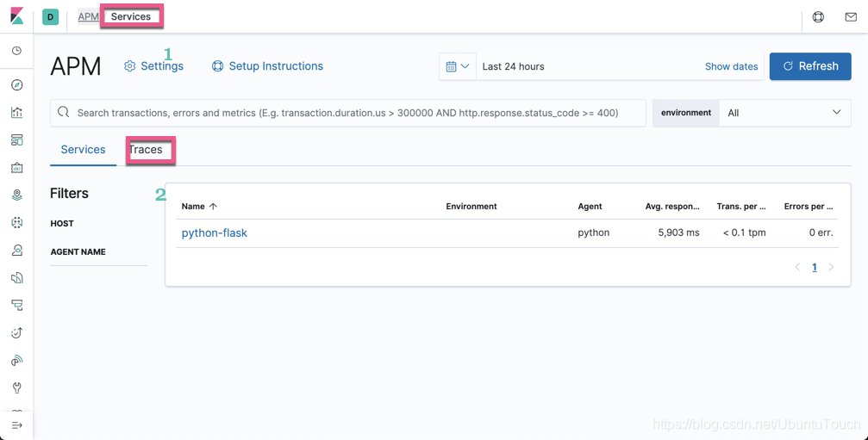Image resolution: width=868 pixels, height=440 pixels.
Task: Click Show dates link
Action: click(x=731, y=66)
